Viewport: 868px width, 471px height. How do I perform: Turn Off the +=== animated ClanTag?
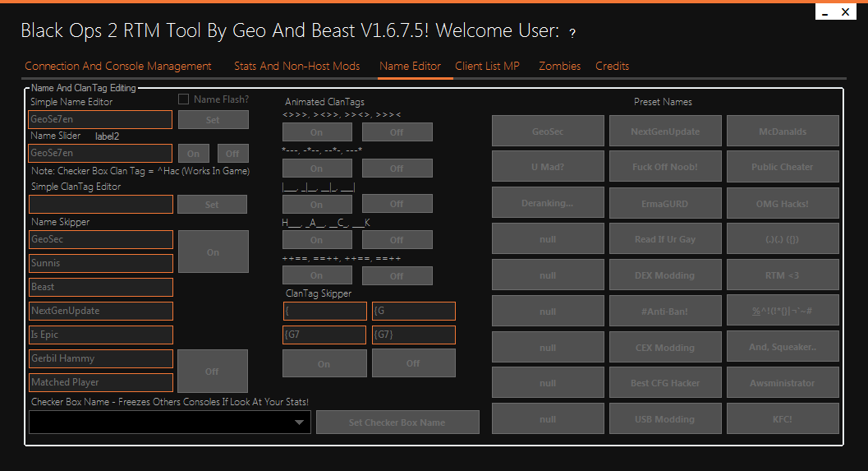coord(397,275)
